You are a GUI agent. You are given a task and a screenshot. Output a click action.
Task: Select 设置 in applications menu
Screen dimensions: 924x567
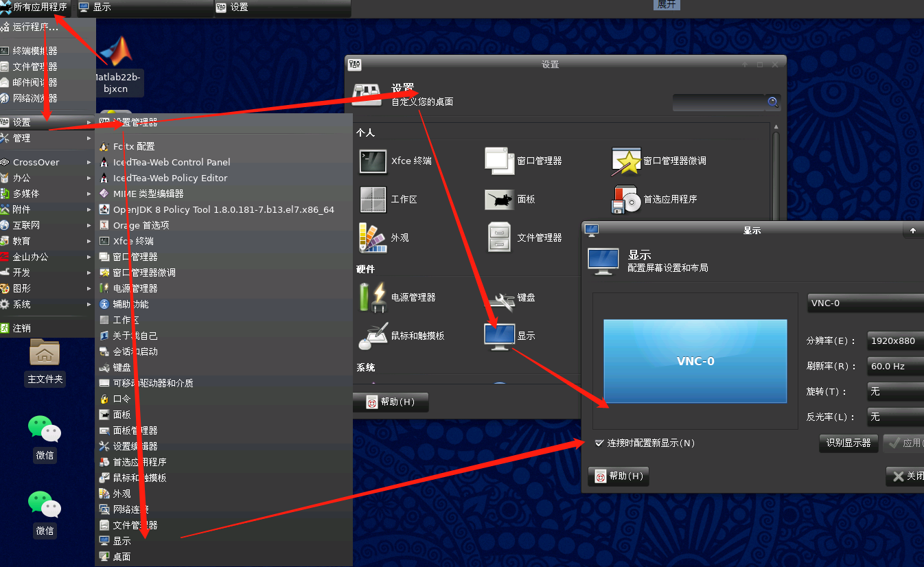(47, 122)
